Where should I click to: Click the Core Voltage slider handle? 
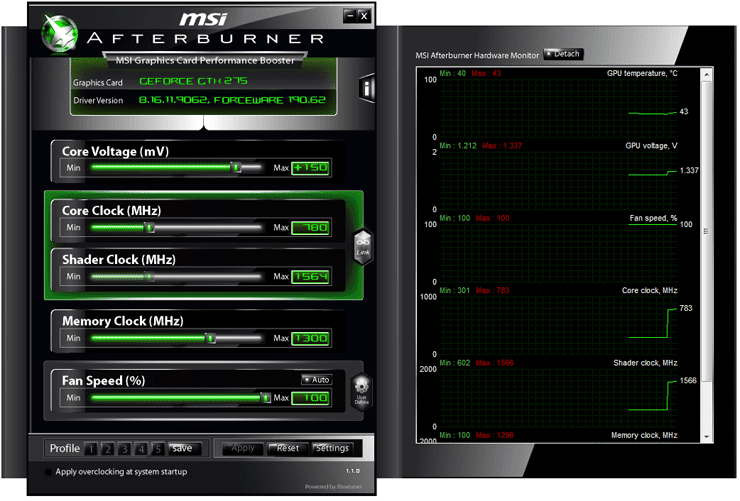point(236,168)
